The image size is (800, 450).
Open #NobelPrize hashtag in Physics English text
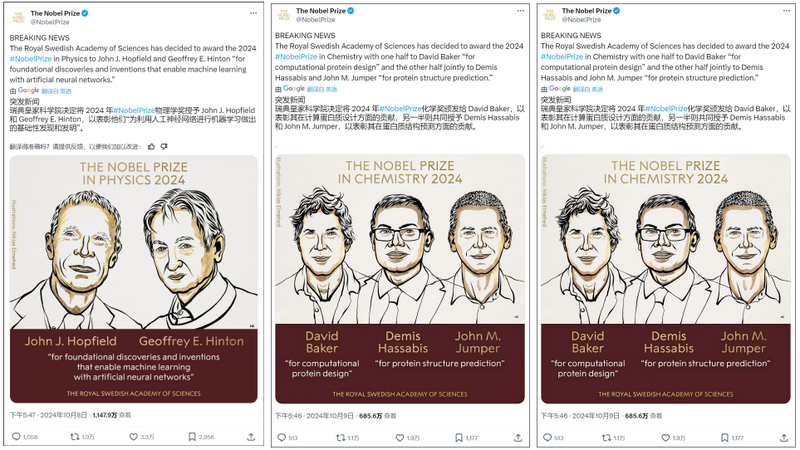pos(31,59)
